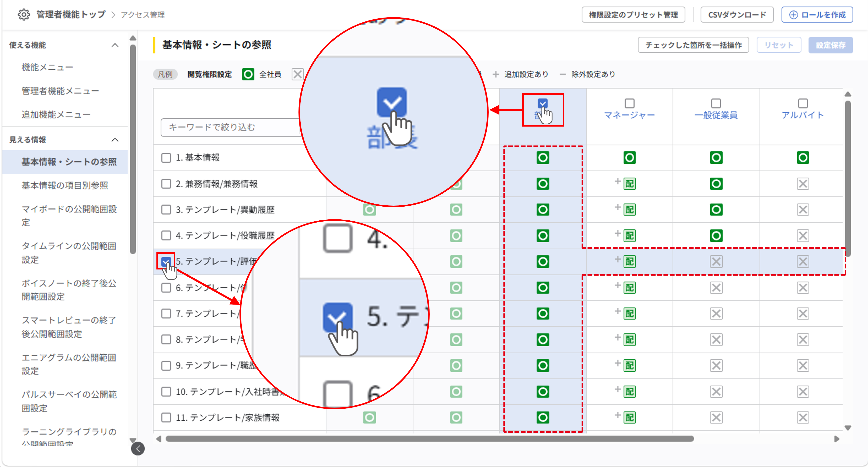Click マネージャー 配 icon in row 2 兼務情報
This screenshot has width=868, height=467.
coord(629,184)
